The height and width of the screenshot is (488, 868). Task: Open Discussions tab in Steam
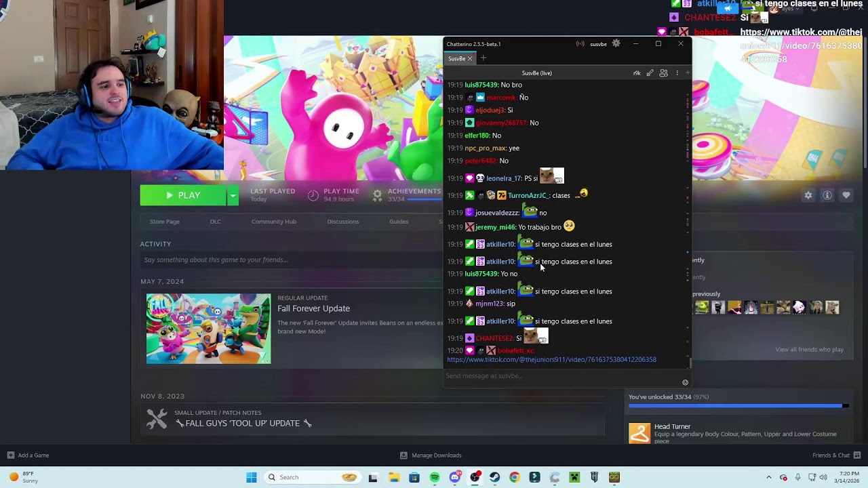click(343, 222)
